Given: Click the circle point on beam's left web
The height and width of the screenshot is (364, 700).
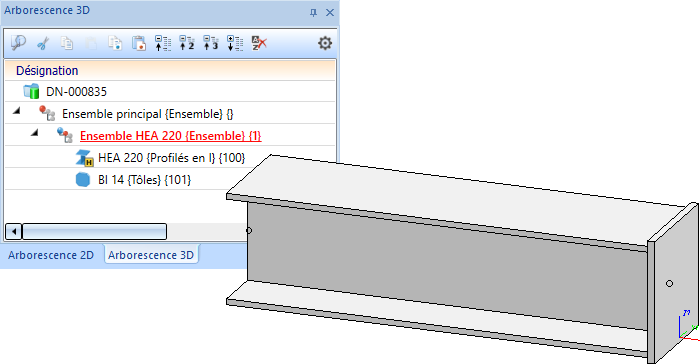Looking at the screenshot, I should pos(249,230).
